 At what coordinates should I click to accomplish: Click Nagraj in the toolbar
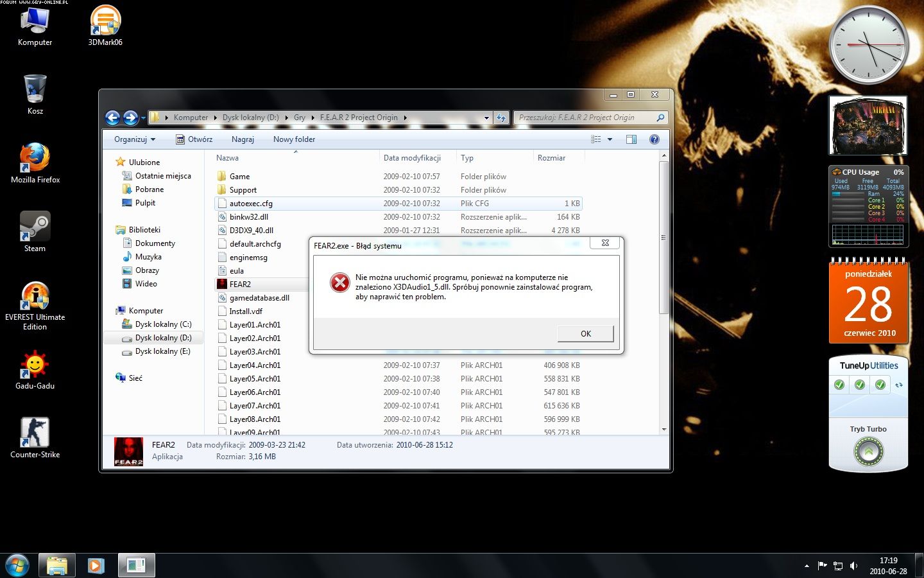pos(243,139)
